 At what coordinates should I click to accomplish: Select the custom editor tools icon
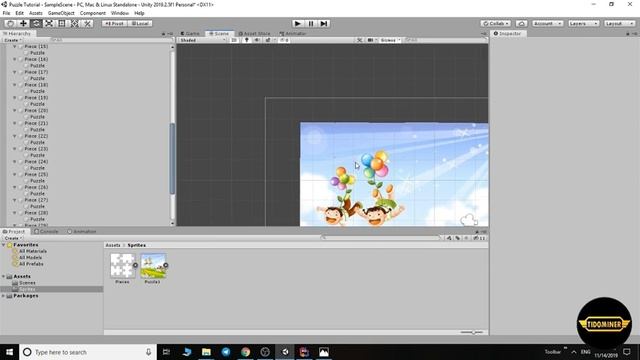87,23
